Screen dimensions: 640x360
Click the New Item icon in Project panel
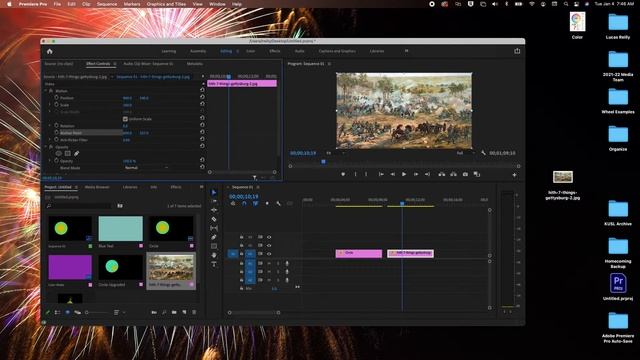[184, 312]
